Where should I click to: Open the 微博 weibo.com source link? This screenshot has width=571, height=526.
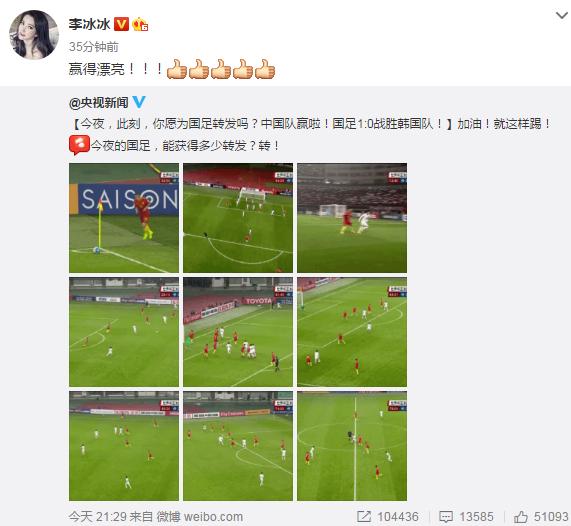point(200,517)
